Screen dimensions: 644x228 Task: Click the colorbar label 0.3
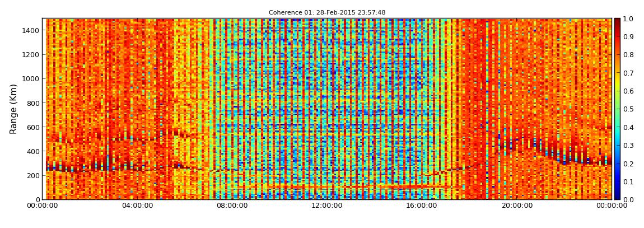pyautogui.click(x=628, y=146)
